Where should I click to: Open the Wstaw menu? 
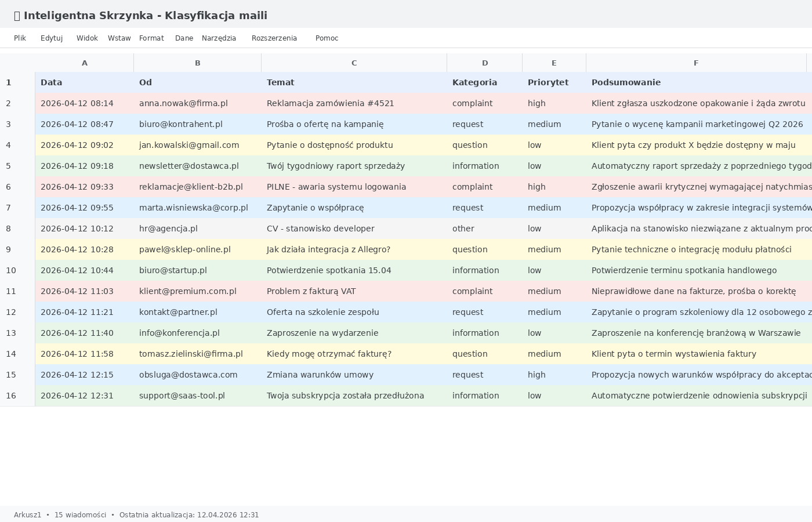click(119, 38)
